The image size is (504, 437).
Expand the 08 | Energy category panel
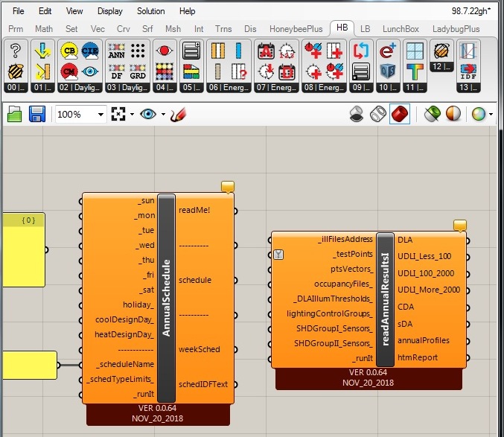324,87
